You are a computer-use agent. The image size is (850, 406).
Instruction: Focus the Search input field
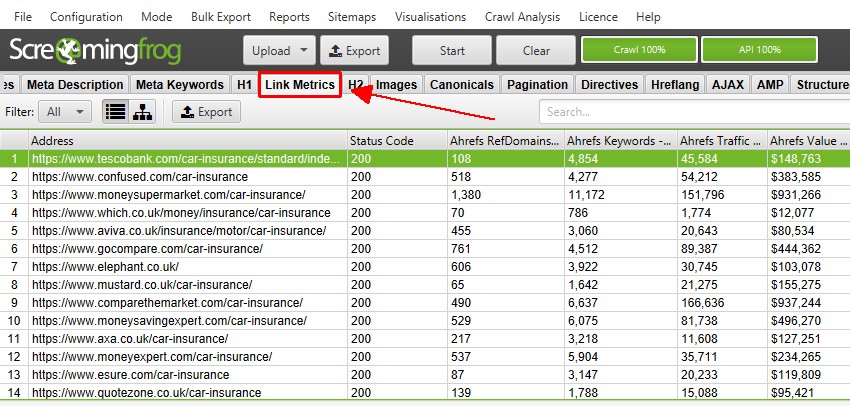(694, 112)
